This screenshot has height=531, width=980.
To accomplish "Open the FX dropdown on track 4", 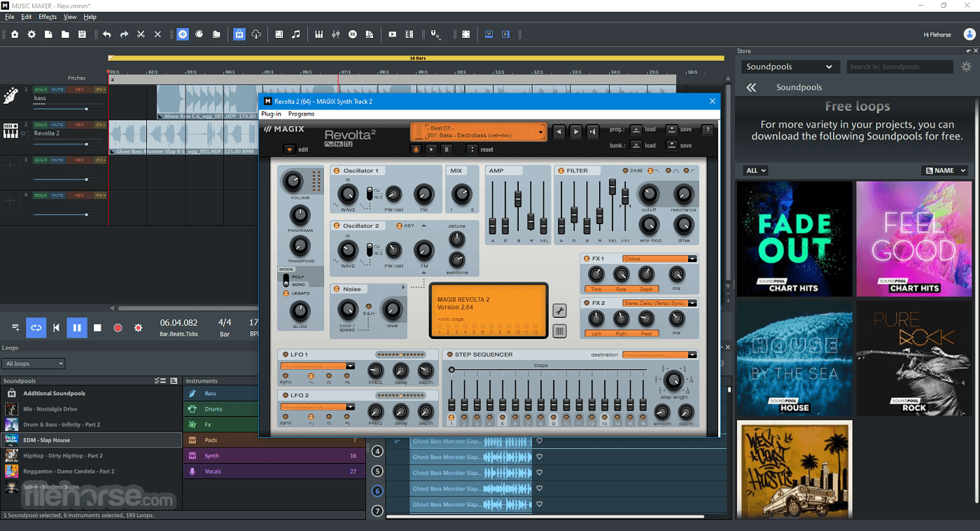I will point(100,195).
